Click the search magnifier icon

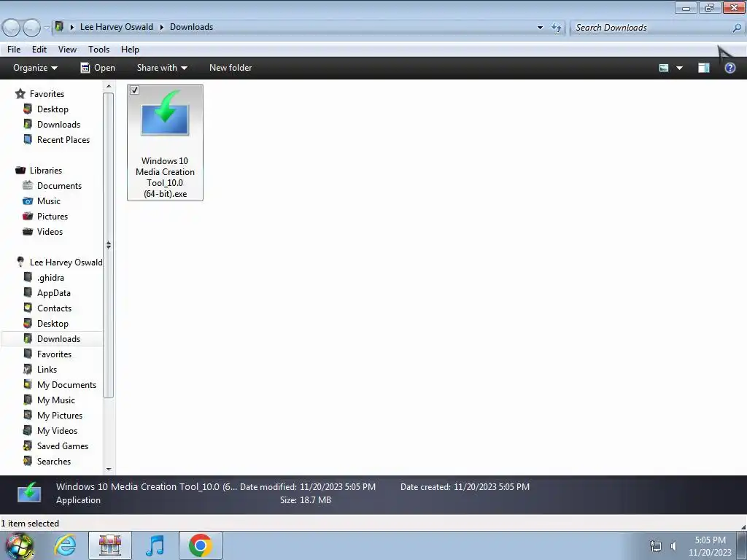click(x=737, y=28)
